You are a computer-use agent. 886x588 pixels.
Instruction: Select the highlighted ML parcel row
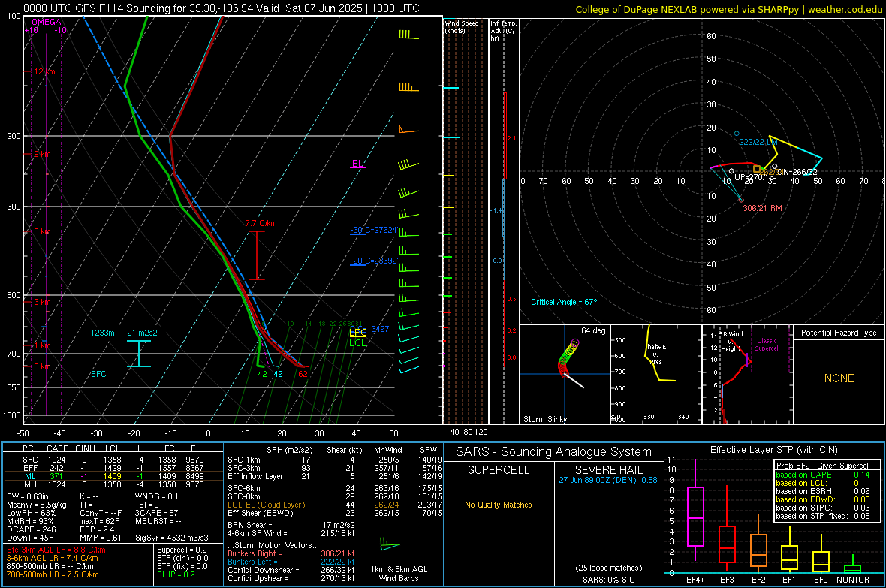pos(113,476)
